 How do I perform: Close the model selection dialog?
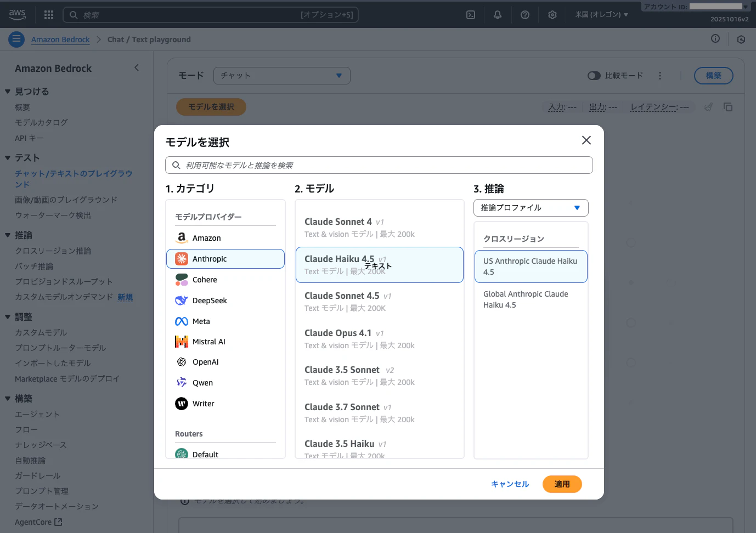586,140
